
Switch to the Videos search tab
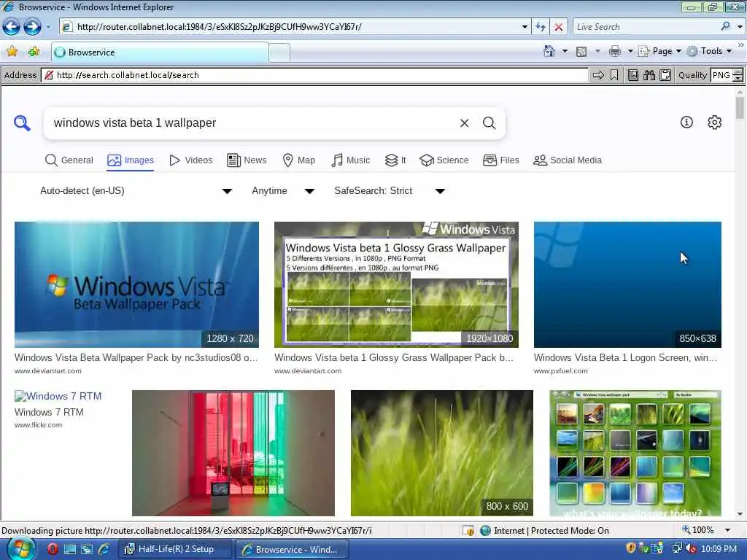(191, 160)
